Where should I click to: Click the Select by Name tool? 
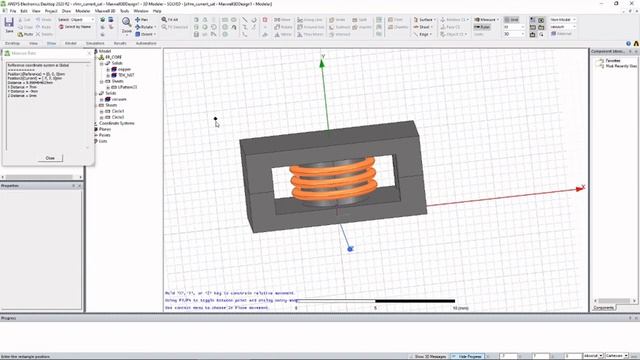click(x=75, y=27)
